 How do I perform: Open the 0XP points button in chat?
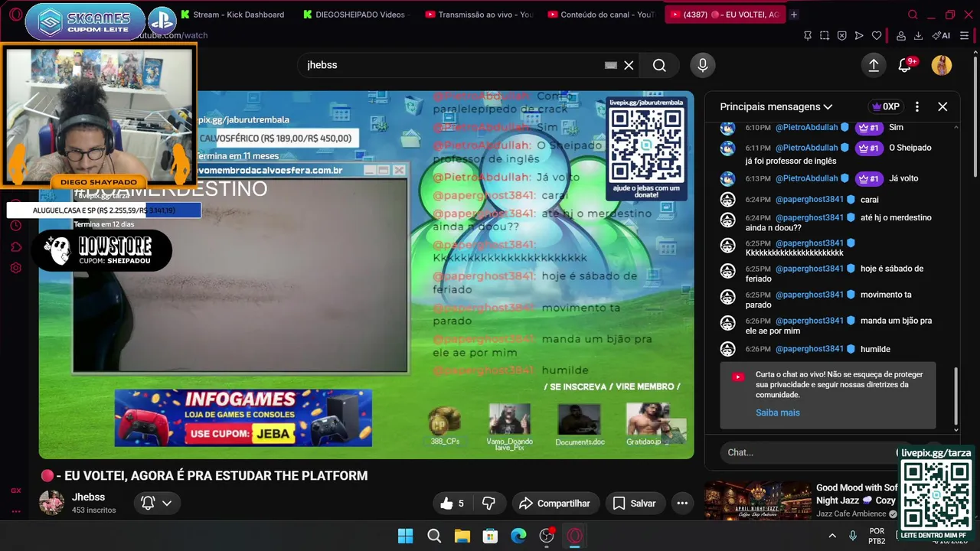885,106
